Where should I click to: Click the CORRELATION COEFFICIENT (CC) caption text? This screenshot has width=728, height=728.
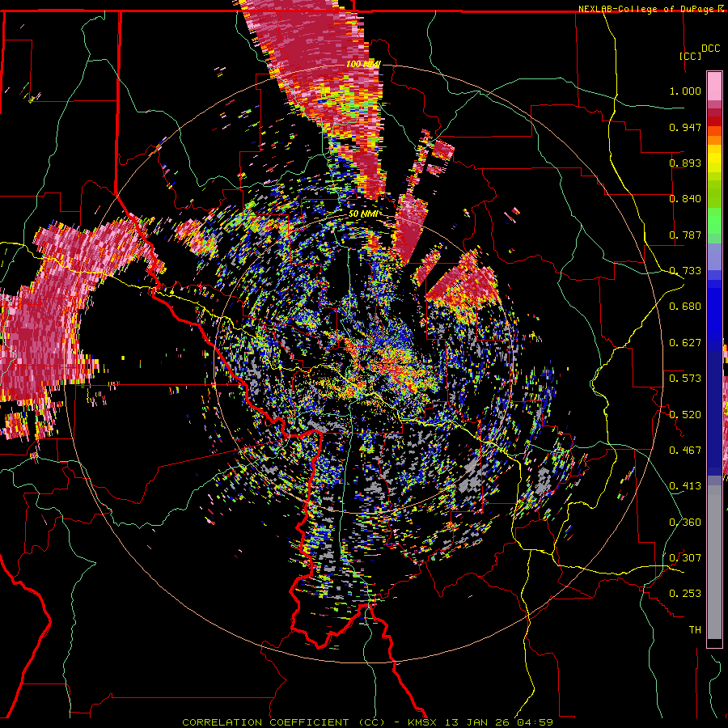point(284,722)
